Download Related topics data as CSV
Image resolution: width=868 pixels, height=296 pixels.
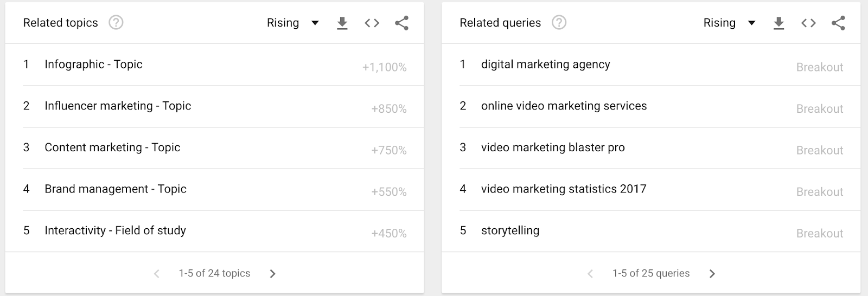342,23
